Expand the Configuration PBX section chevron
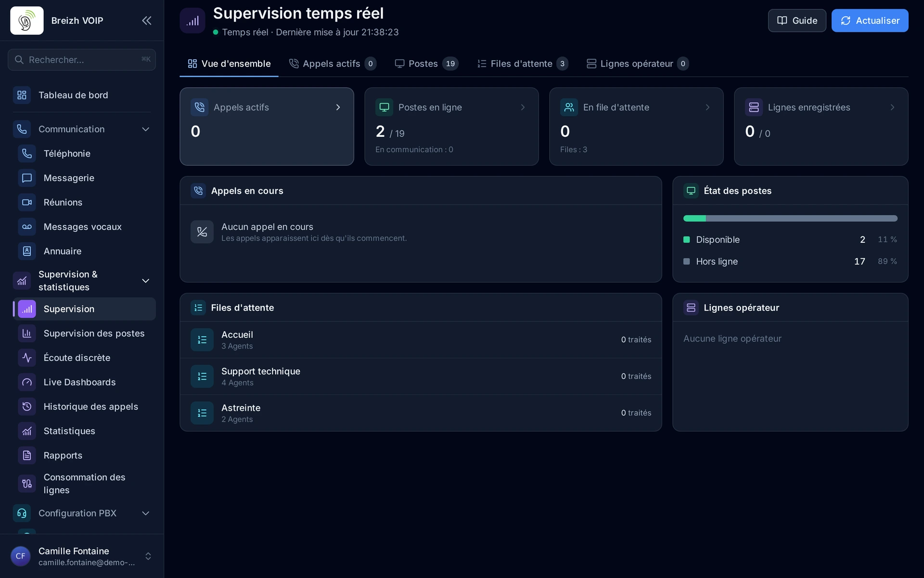Image resolution: width=924 pixels, height=578 pixels. [146, 513]
